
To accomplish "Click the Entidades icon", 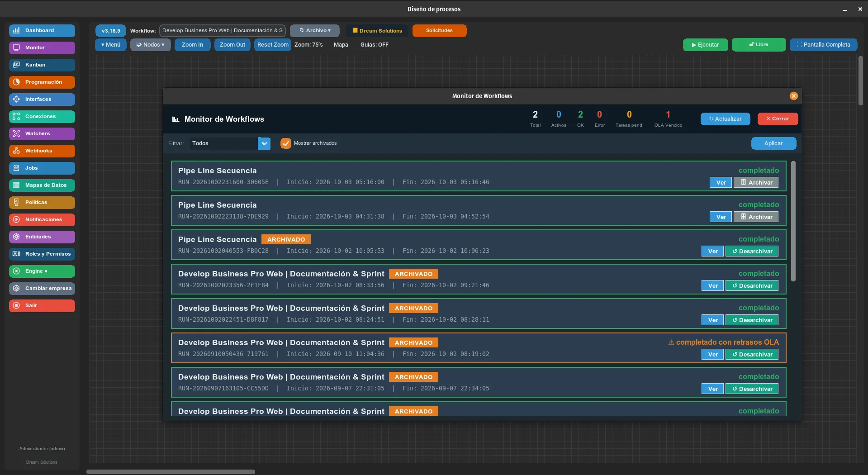I will point(16,237).
